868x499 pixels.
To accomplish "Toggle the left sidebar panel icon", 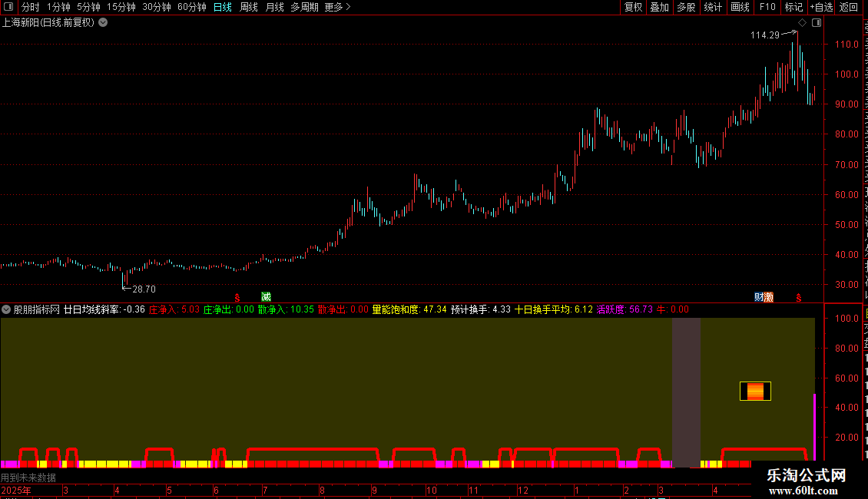I will point(8,7).
